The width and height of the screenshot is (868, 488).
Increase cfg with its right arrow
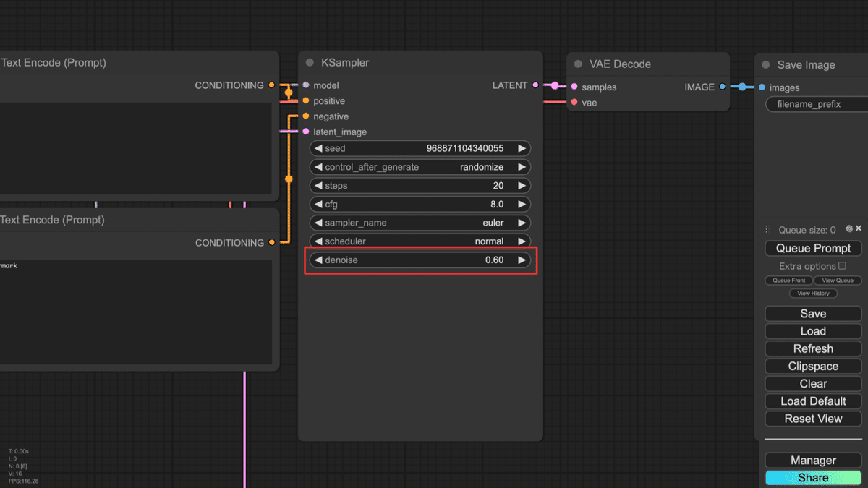(x=522, y=205)
